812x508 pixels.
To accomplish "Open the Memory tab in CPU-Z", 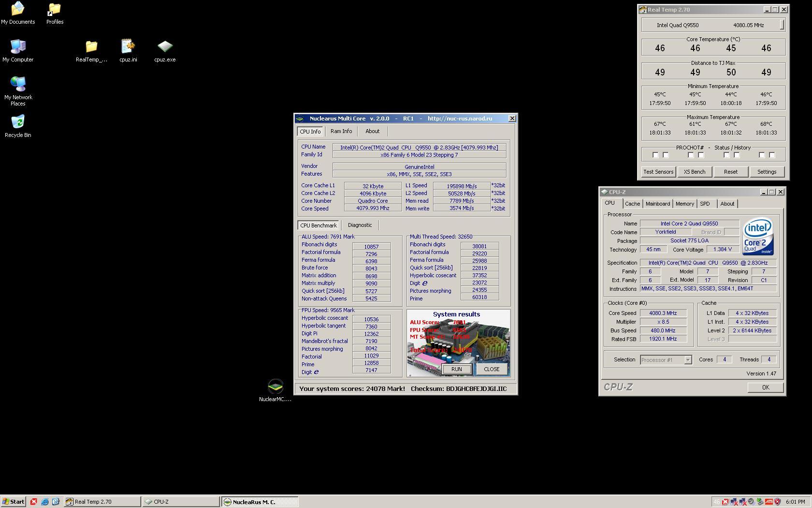I will 685,204.
